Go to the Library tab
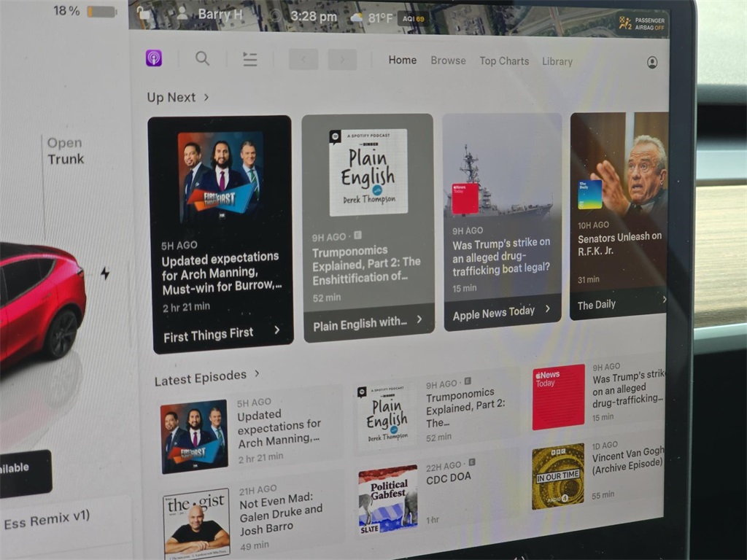Screen dimensions: 747x560 click(557, 61)
